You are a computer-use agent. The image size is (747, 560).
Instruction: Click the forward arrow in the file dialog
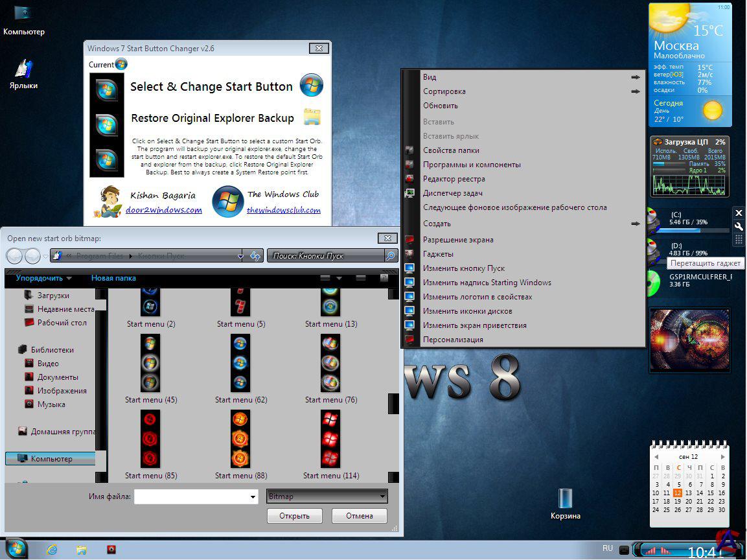tap(32, 256)
